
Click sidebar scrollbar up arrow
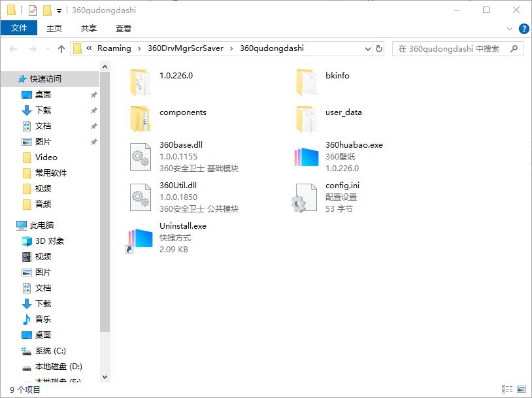click(105, 67)
